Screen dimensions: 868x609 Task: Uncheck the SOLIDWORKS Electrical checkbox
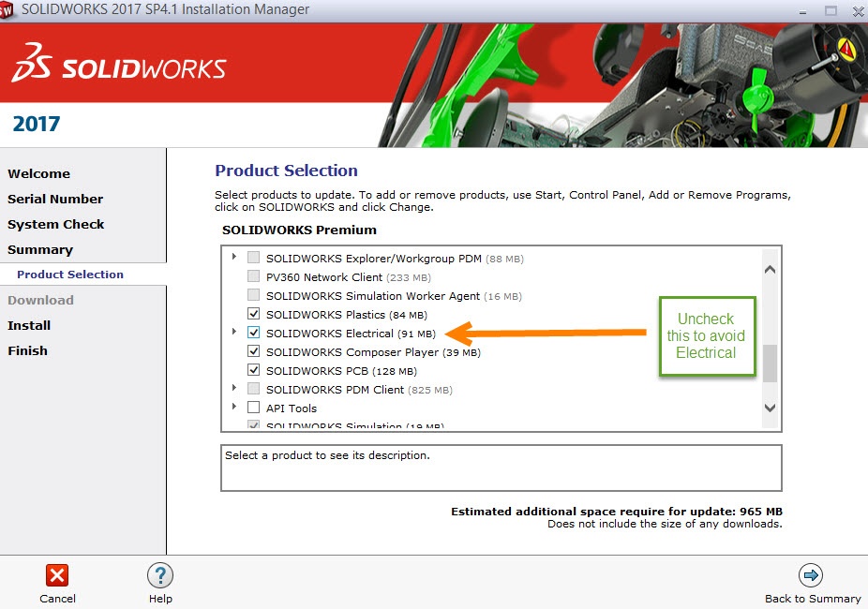coord(253,333)
